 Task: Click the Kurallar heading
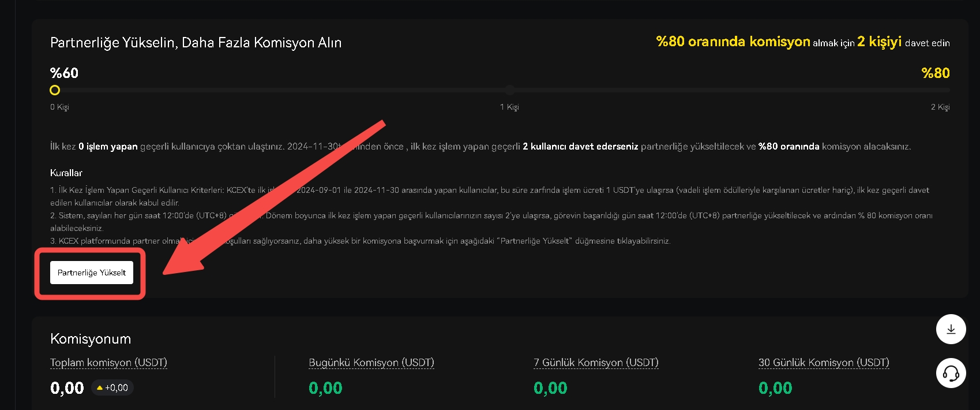point(66,173)
